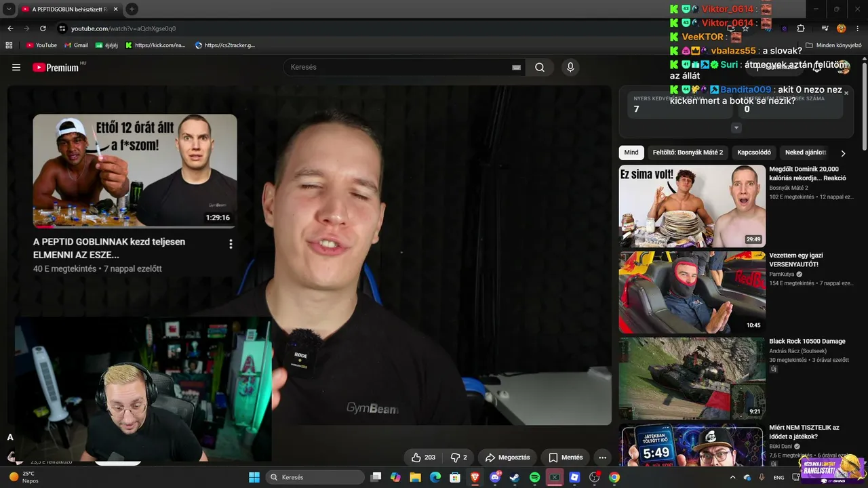
Task: Go to YouTube Premium home logo
Action: coord(56,67)
